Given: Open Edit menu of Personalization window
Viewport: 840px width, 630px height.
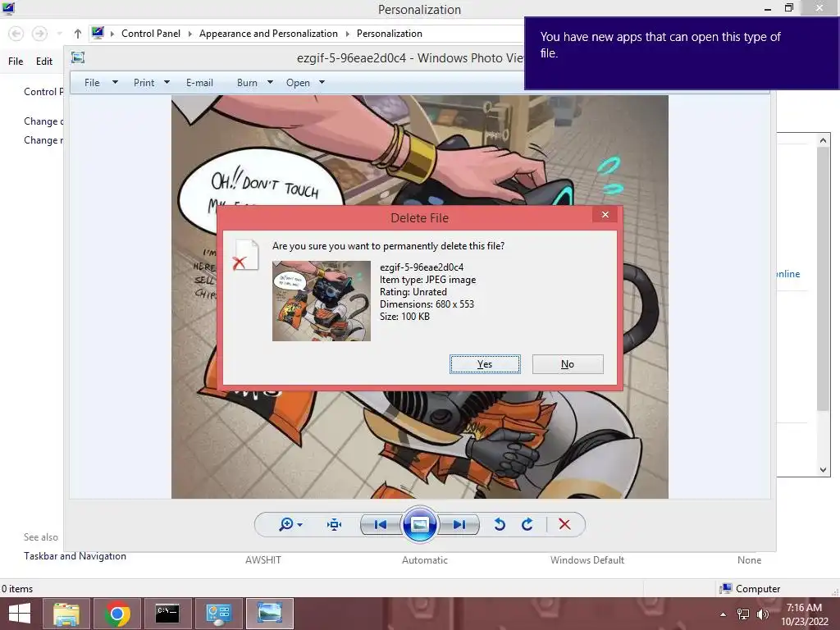Looking at the screenshot, I should point(44,61).
